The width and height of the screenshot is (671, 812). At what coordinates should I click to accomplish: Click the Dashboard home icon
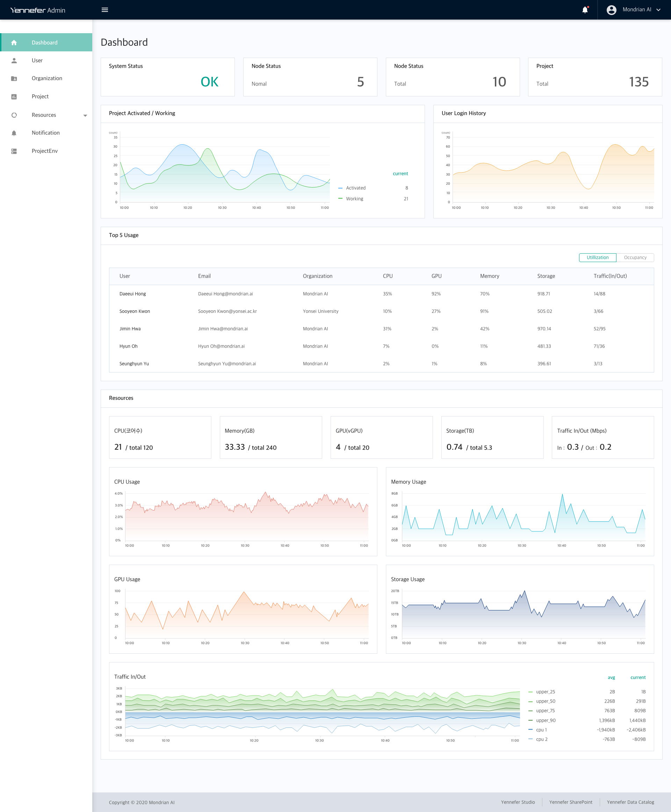click(x=14, y=43)
